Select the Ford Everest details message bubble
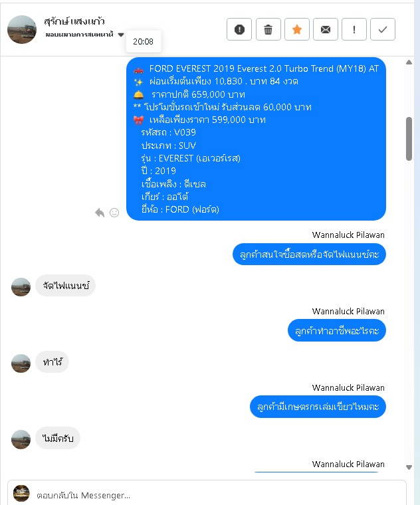Image resolution: width=420 pixels, height=505 pixels. point(256,139)
